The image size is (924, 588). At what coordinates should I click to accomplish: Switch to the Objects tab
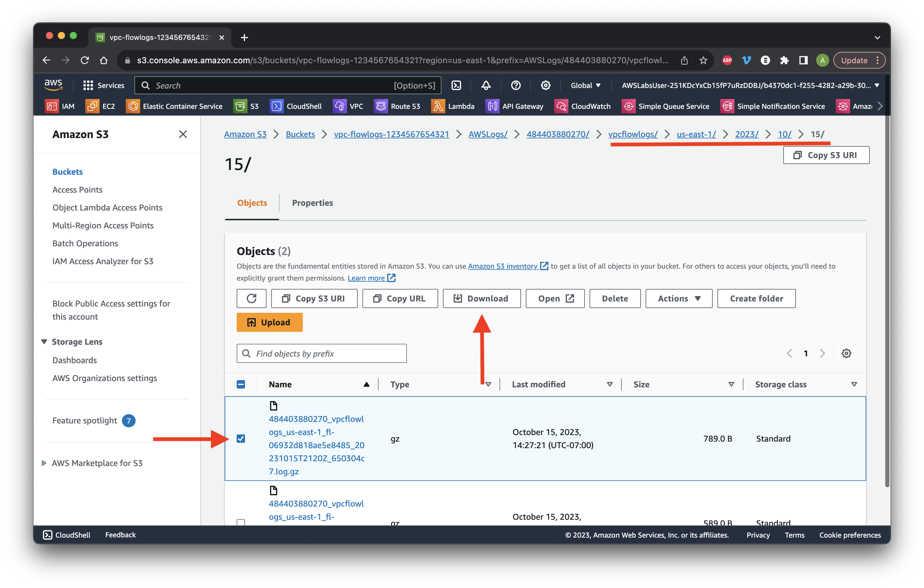(252, 203)
